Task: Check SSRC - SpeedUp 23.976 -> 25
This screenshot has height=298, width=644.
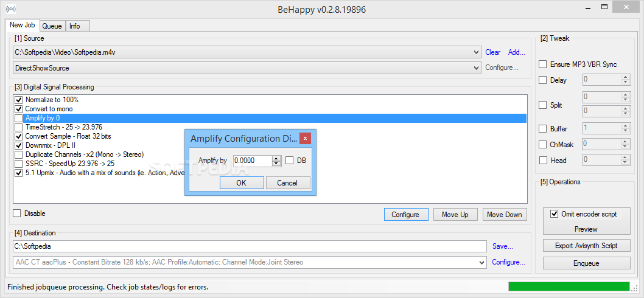Action: 18,164
